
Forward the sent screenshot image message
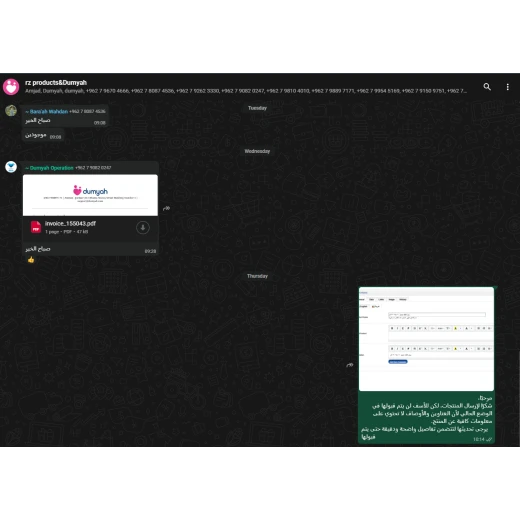[x=349, y=365]
